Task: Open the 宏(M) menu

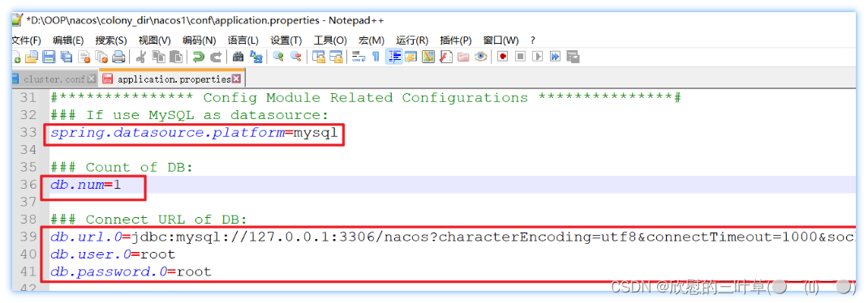Action: (372, 41)
